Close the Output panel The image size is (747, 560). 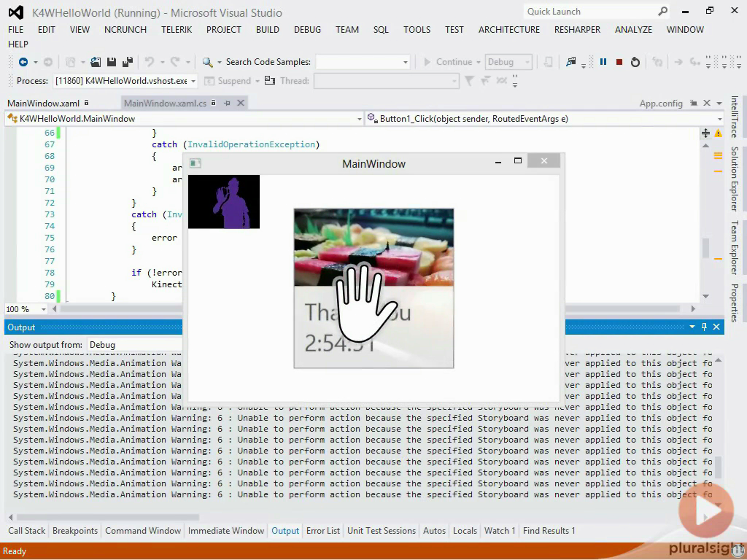coord(716,327)
